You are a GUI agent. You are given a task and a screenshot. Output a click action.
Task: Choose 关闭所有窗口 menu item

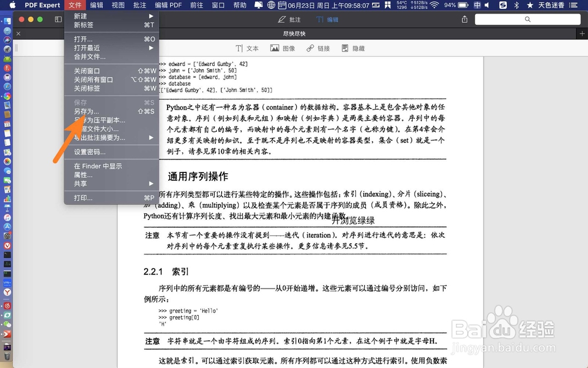coord(111,79)
